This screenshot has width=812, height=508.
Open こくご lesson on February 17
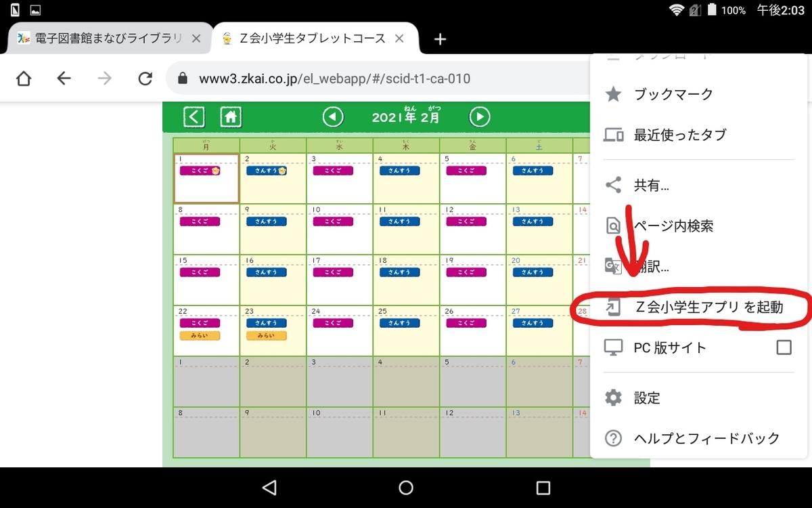coord(333,272)
